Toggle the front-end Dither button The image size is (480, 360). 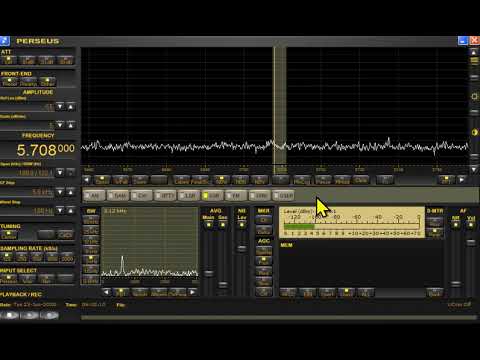47,82
